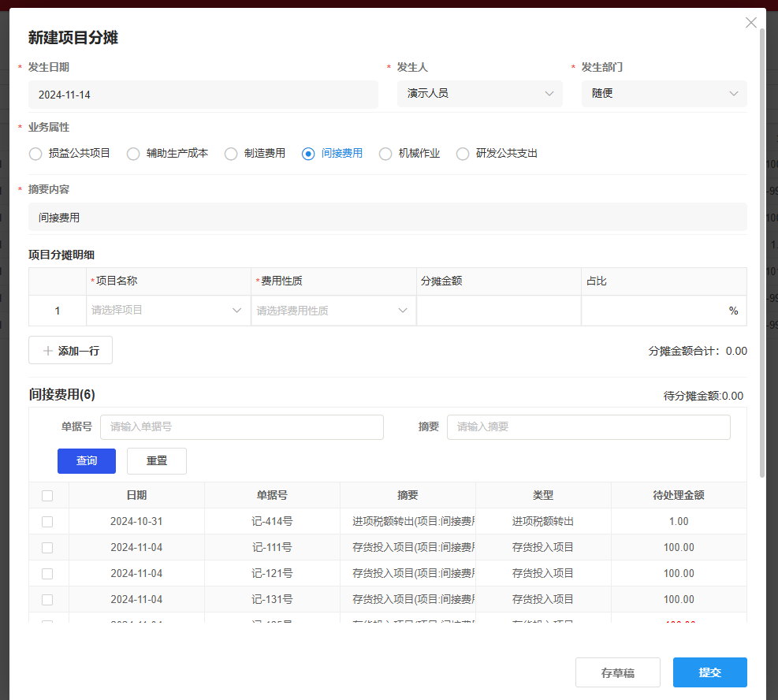The width and height of the screenshot is (778, 700).
Task: Select the 制造费用 radio option
Action: click(x=230, y=154)
